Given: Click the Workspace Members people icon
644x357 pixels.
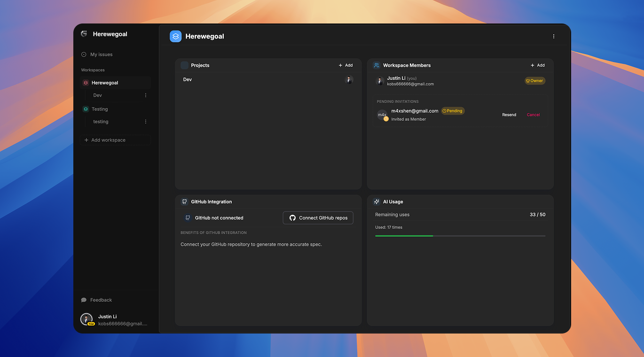Looking at the screenshot, I should [x=377, y=65].
